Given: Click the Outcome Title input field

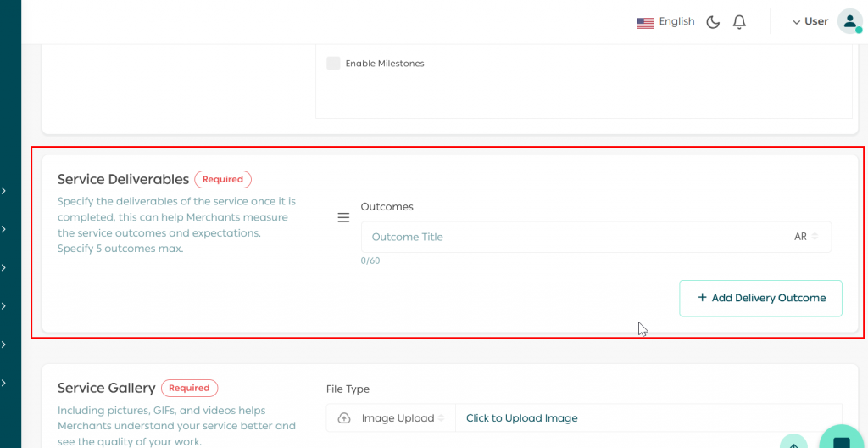Looking at the screenshot, I should tap(576, 238).
